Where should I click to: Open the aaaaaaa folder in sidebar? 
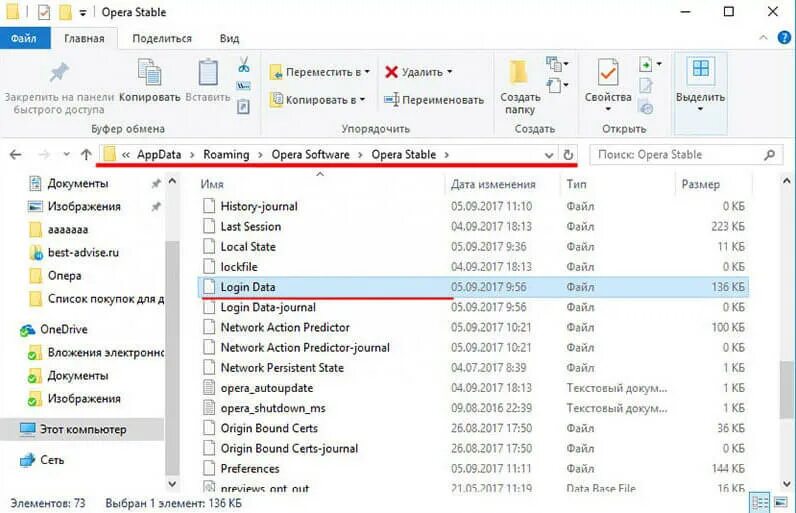(x=58, y=230)
